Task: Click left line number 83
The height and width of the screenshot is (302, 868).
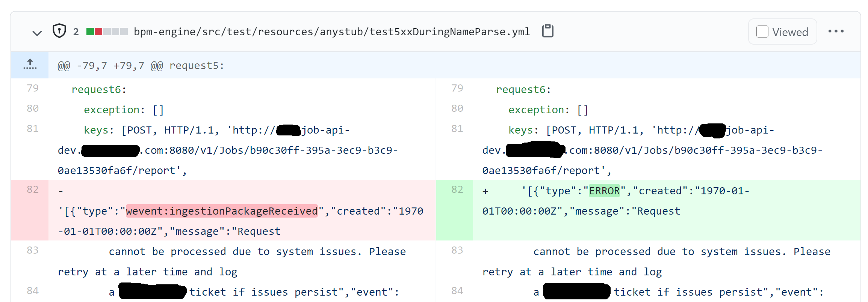Action: coord(33,250)
